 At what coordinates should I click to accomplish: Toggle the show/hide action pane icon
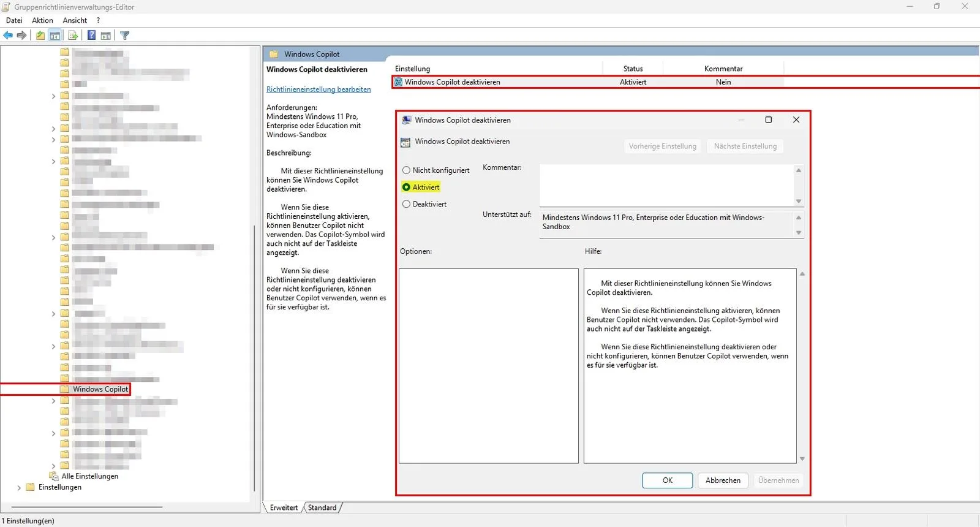point(106,36)
